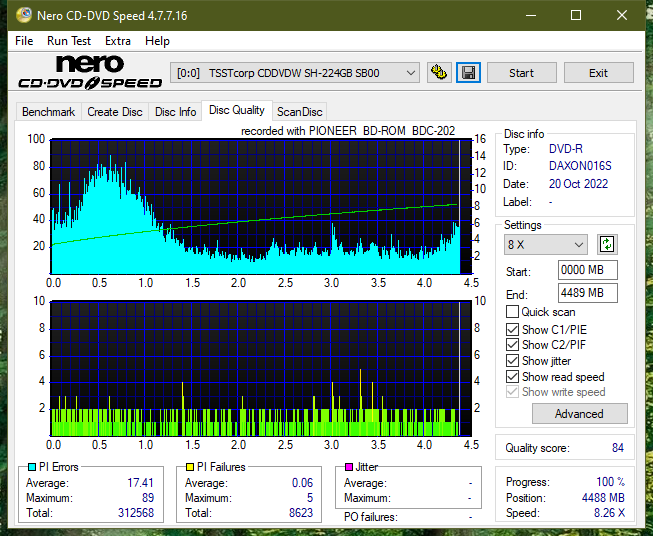Click the disc ID DAXON016S text

(580, 166)
